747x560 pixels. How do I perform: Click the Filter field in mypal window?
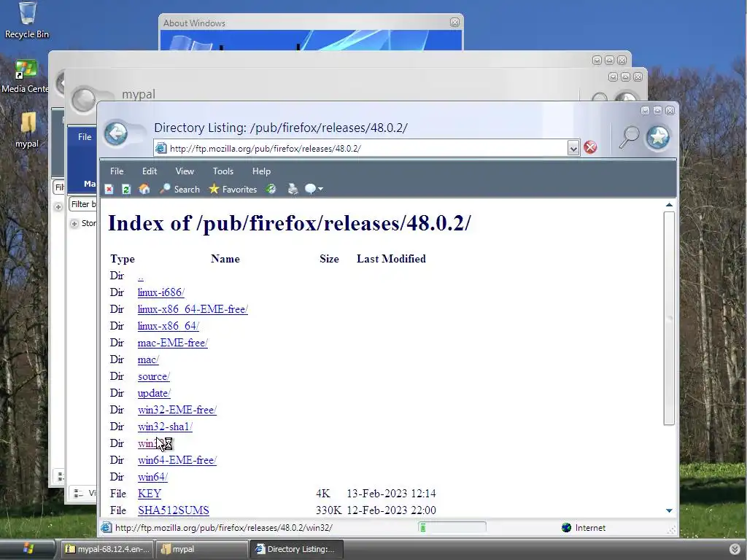[83, 204]
